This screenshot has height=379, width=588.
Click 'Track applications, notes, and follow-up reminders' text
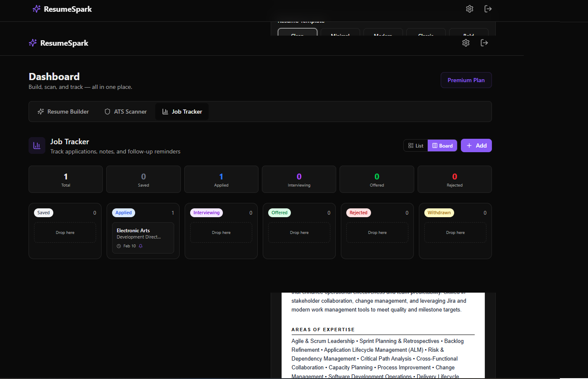[x=115, y=151]
